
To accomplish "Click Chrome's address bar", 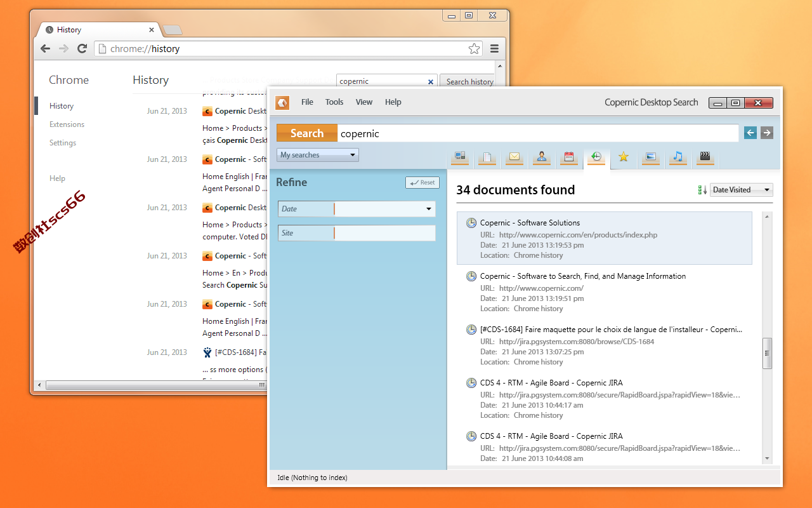I will 289,49.
